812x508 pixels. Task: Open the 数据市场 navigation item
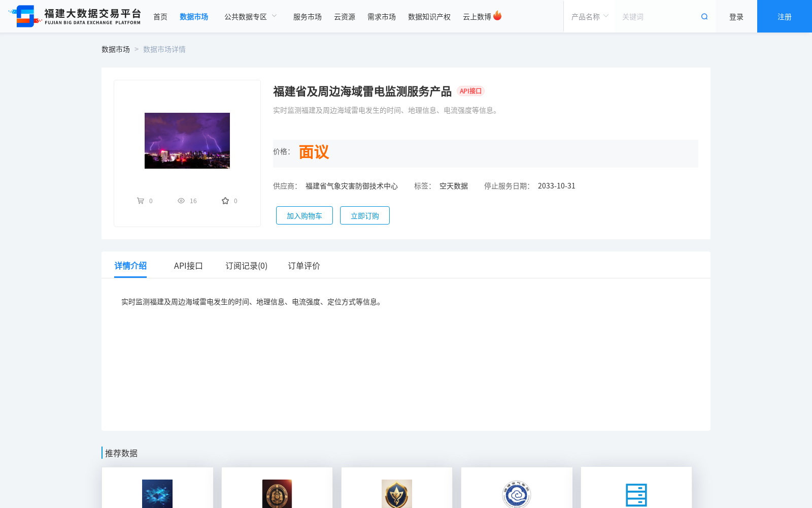click(194, 17)
